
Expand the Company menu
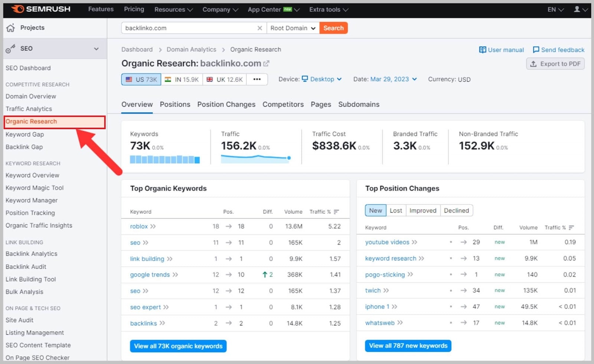tap(220, 9)
